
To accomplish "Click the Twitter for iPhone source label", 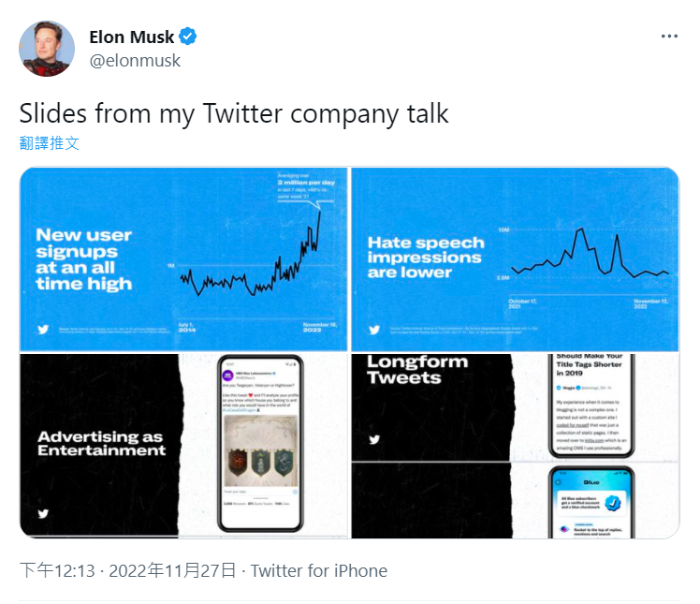I will coord(319,570).
